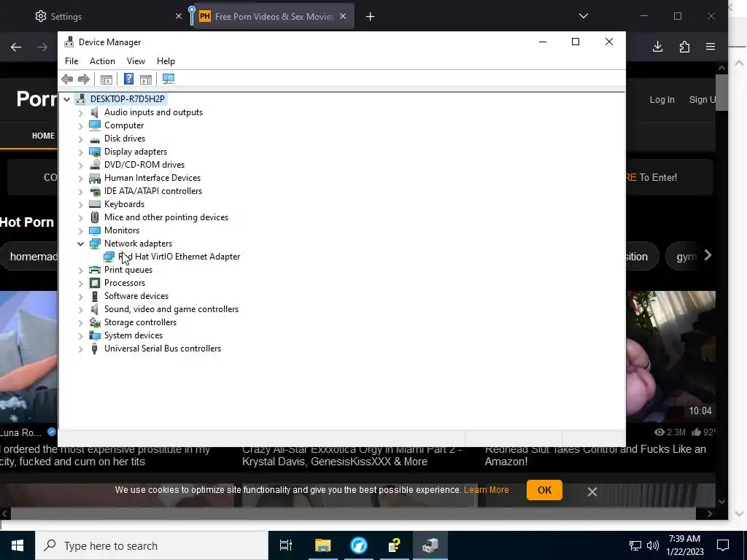The width and height of the screenshot is (747, 560).
Task: Collapse the DESKTOP-R7D5H2P root node
Action: (66, 99)
